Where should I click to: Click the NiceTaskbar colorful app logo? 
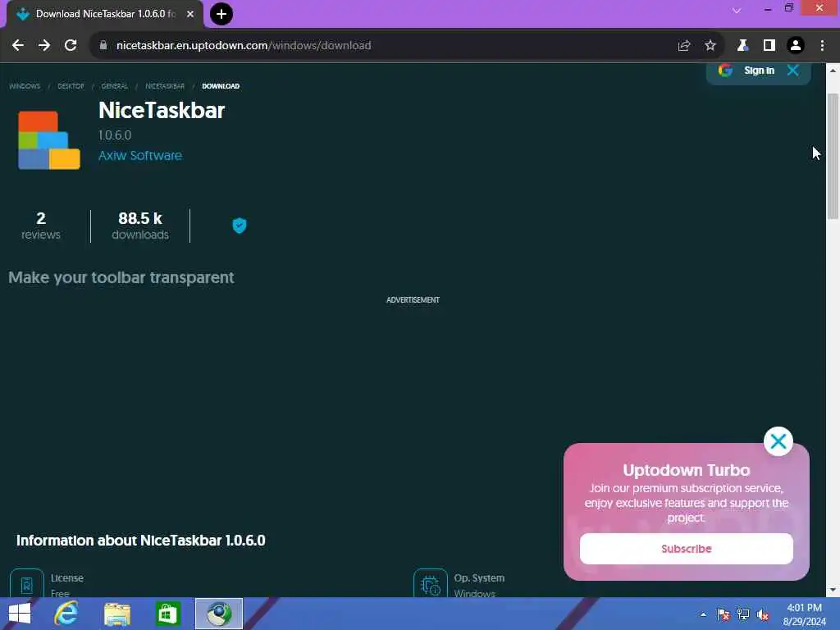[48, 139]
